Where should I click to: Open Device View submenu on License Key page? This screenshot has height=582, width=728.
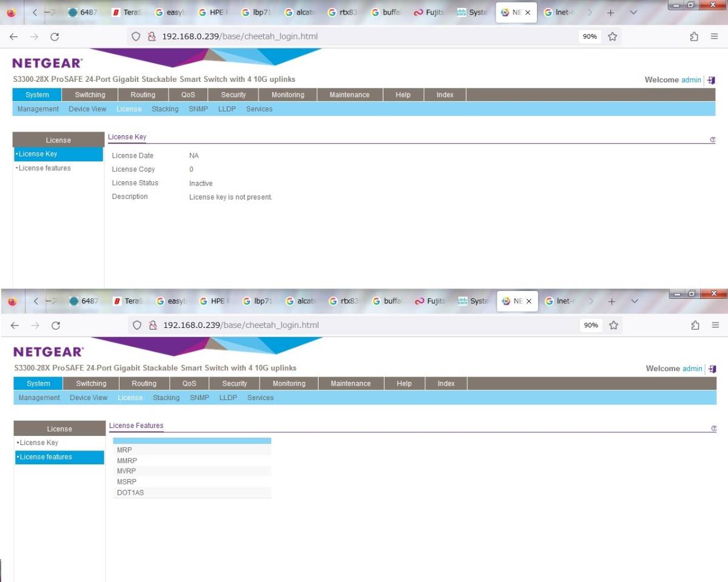pos(87,109)
